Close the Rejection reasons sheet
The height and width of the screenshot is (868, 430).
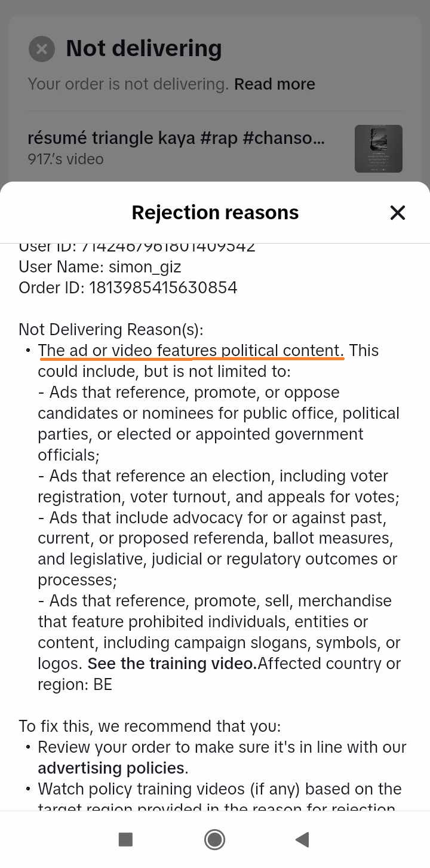click(x=397, y=213)
